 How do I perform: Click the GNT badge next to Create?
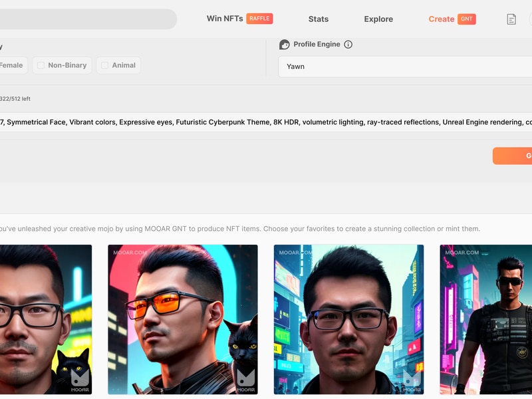coord(467,19)
